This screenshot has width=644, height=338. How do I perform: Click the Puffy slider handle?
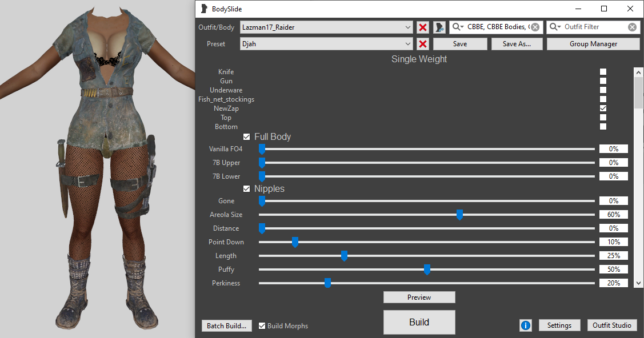427,269
